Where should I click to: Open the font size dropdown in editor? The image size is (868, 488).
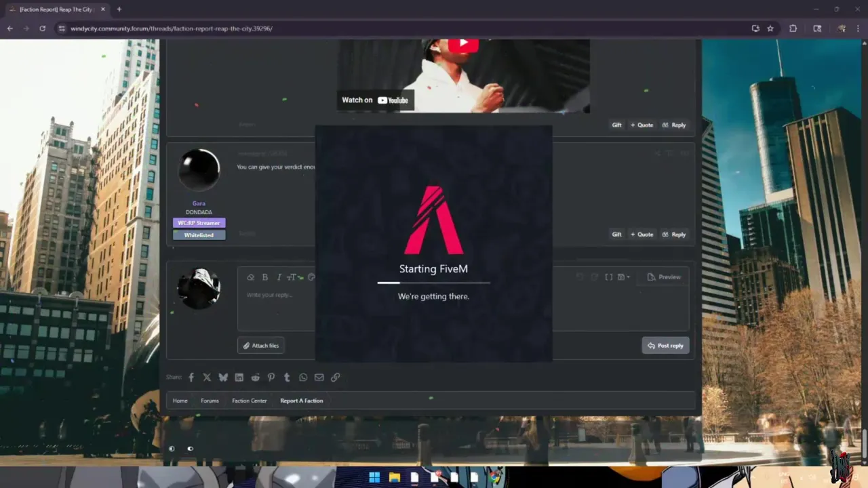293,277
